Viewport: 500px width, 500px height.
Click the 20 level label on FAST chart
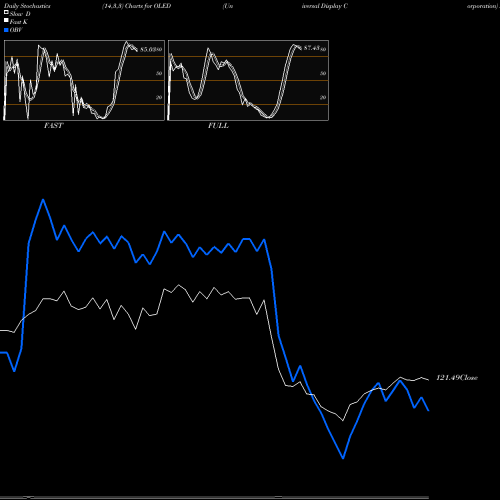tap(159, 97)
